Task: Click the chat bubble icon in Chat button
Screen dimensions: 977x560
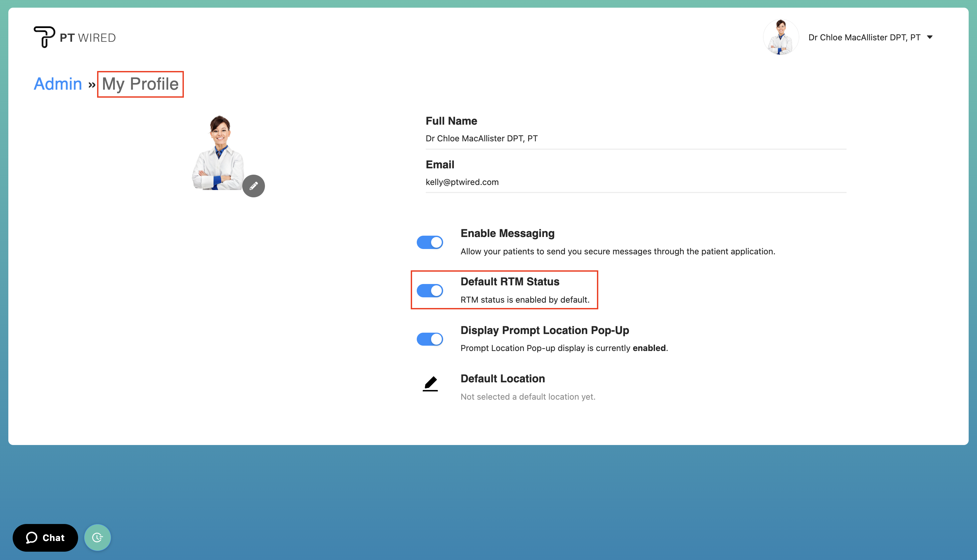Action: [32, 538]
